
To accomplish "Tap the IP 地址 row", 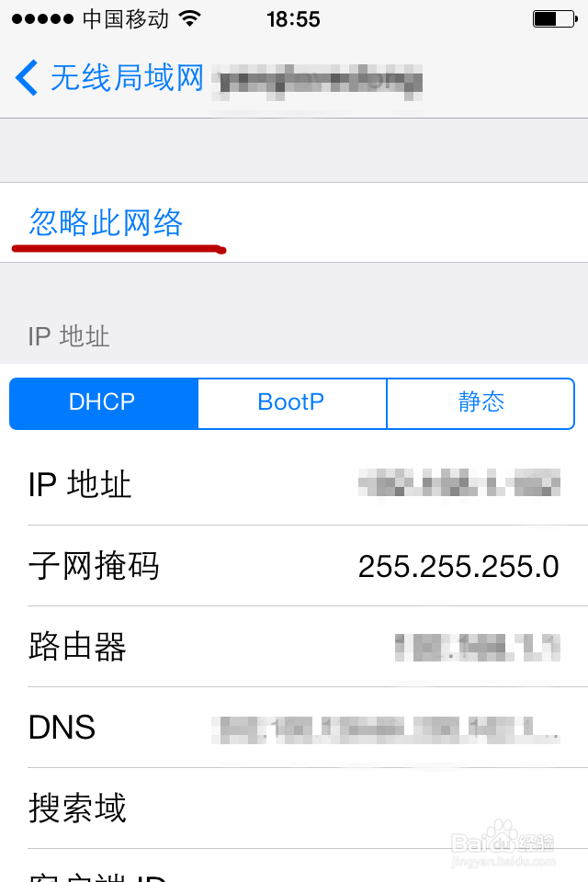I will [294, 484].
